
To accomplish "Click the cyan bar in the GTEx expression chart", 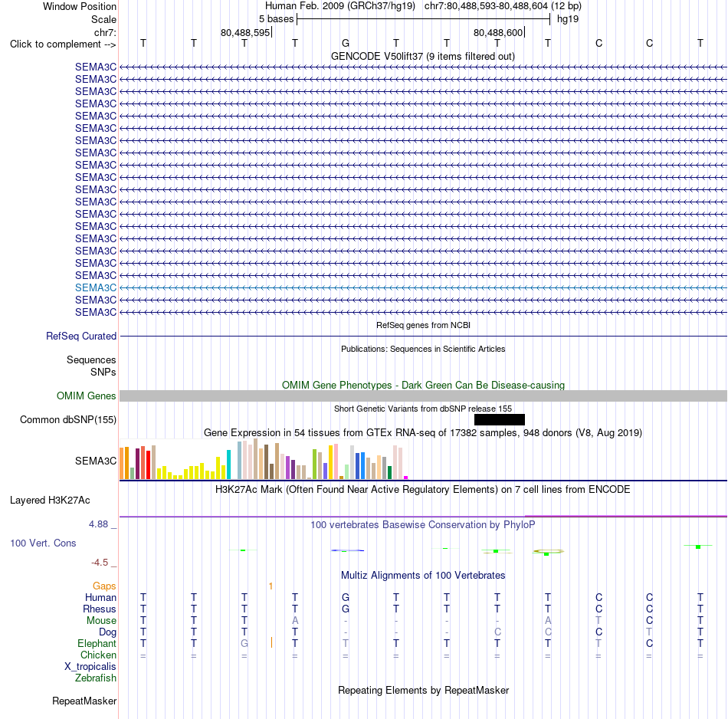I will [x=228, y=465].
